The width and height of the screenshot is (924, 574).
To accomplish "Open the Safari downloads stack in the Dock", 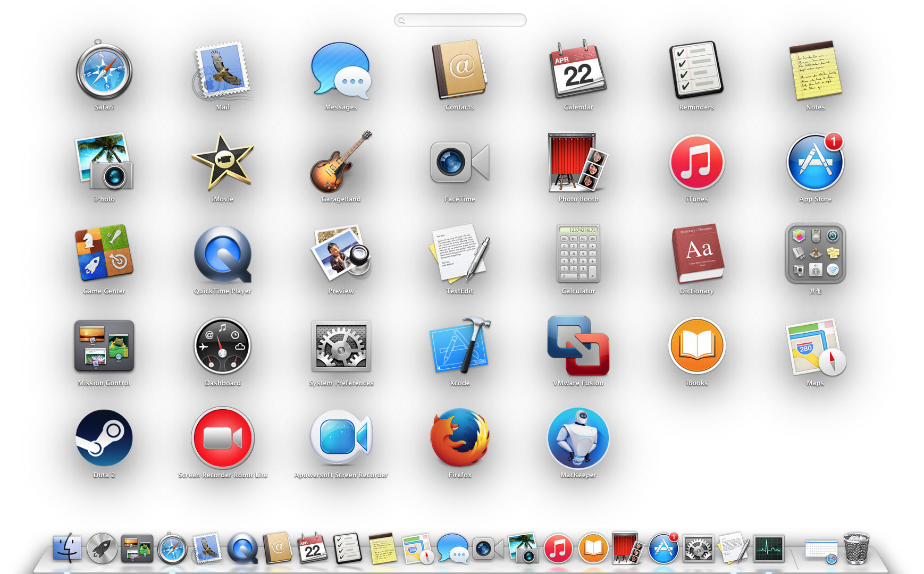I will tap(821, 551).
